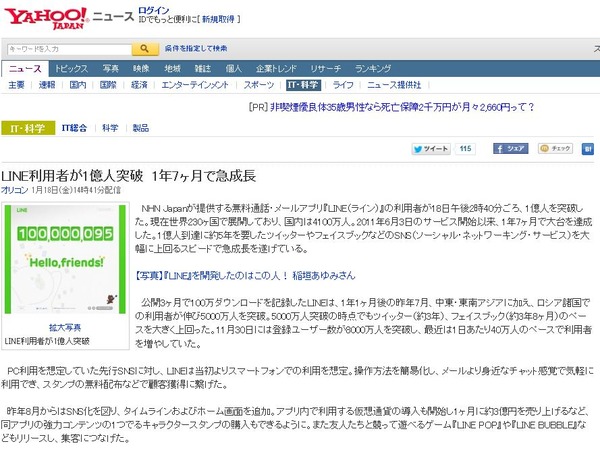The image size is (600, 452).
Task: Click the yellow search magnifier button
Action: [x=145, y=49]
